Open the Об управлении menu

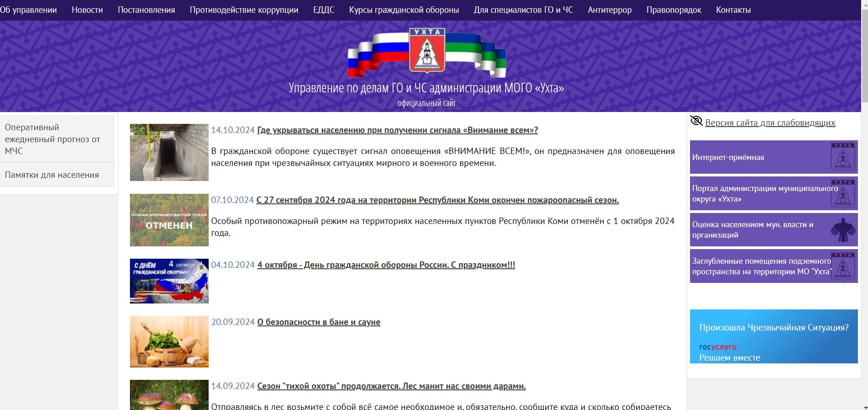tap(28, 10)
